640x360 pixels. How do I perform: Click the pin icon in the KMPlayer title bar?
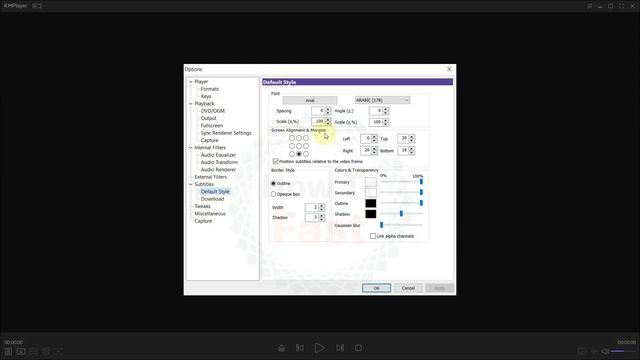589,6
